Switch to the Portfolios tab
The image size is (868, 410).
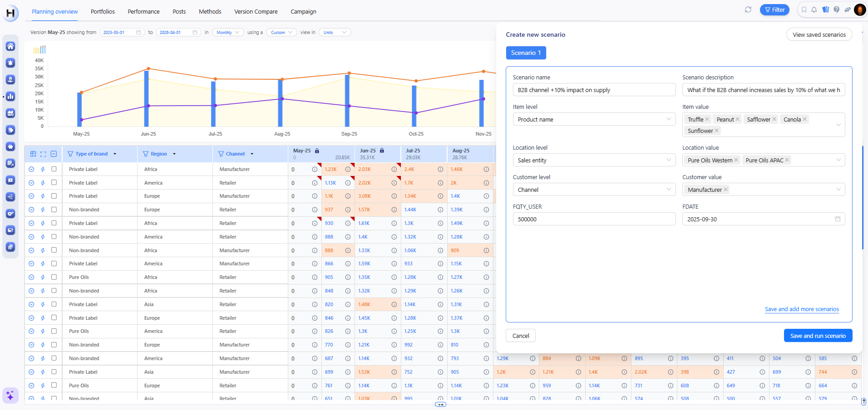coord(103,11)
